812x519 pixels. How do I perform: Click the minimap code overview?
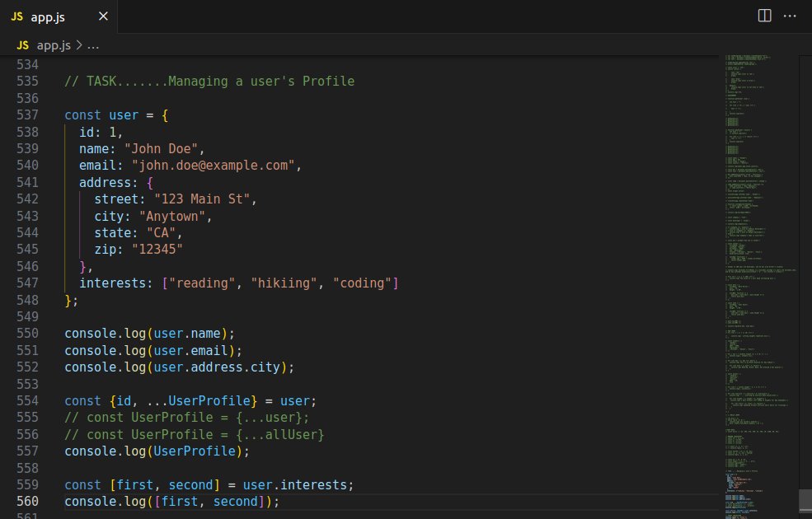coord(758,286)
